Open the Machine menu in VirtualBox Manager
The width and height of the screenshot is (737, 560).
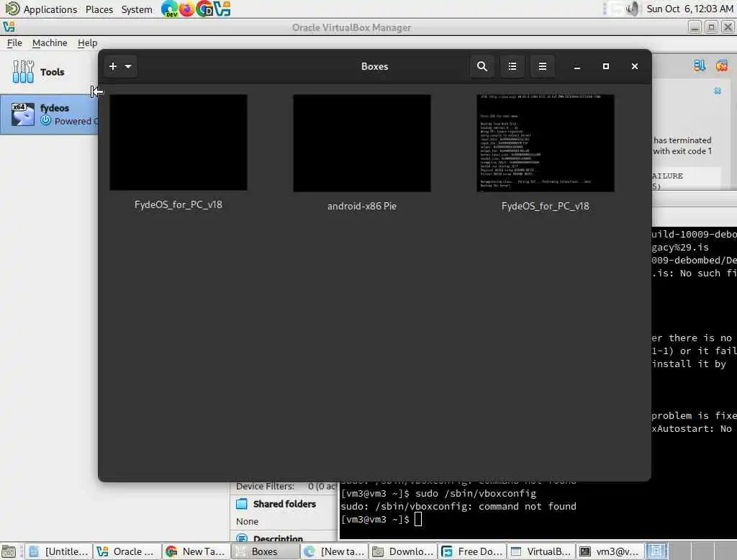click(50, 42)
